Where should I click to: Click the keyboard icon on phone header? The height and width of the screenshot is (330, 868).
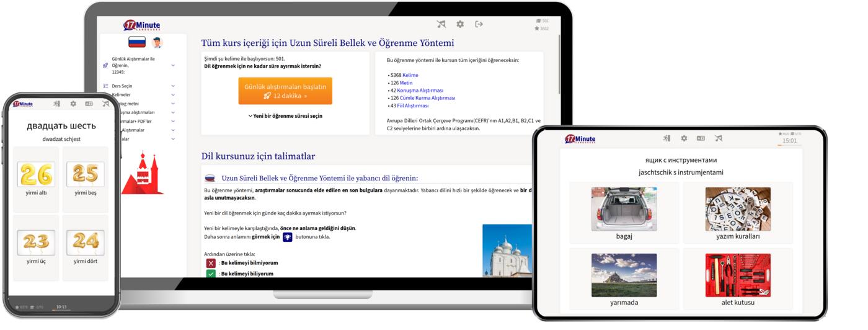click(89, 104)
